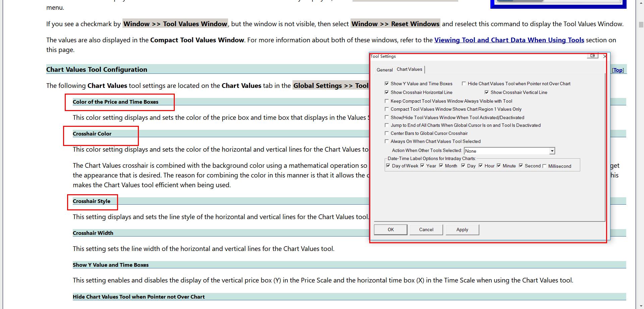Click the highlighted Window >> Reset Windows text
This screenshot has width=644, height=309.
click(x=395, y=24)
